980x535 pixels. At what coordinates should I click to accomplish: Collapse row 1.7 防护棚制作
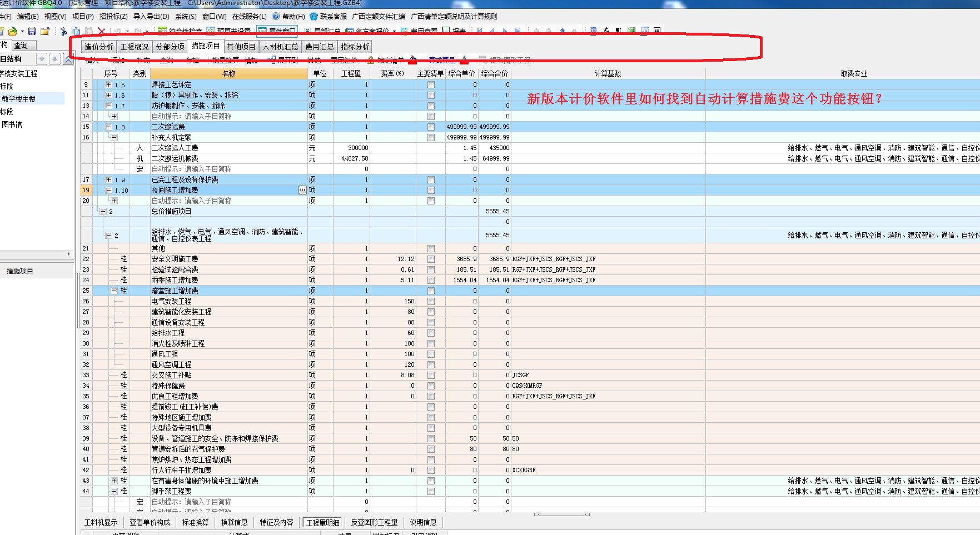(x=109, y=106)
